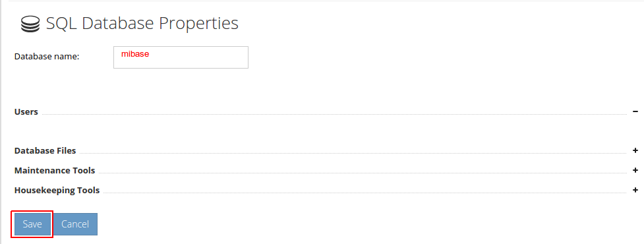Focus the Database name input field

click(181, 57)
